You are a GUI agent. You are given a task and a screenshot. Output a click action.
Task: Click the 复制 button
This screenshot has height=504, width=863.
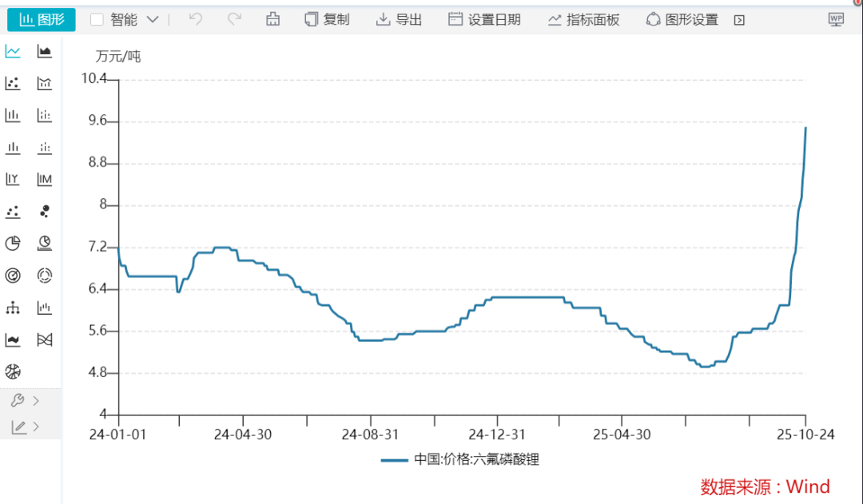tap(327, 19)
